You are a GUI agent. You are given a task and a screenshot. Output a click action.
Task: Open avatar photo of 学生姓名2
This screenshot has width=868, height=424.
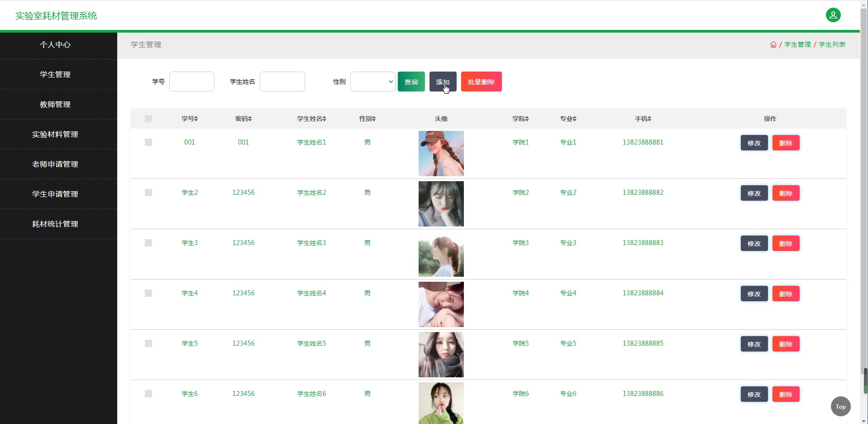click(441, 204)
